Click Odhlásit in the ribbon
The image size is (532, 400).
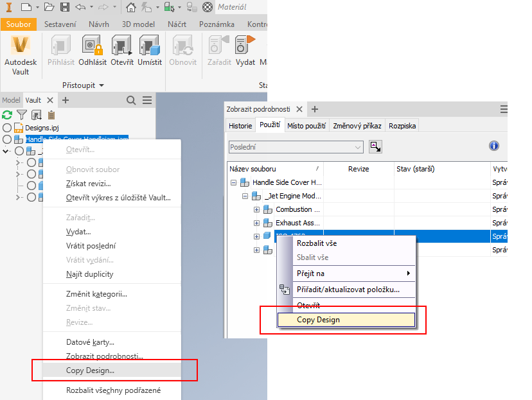click(93, 51)
